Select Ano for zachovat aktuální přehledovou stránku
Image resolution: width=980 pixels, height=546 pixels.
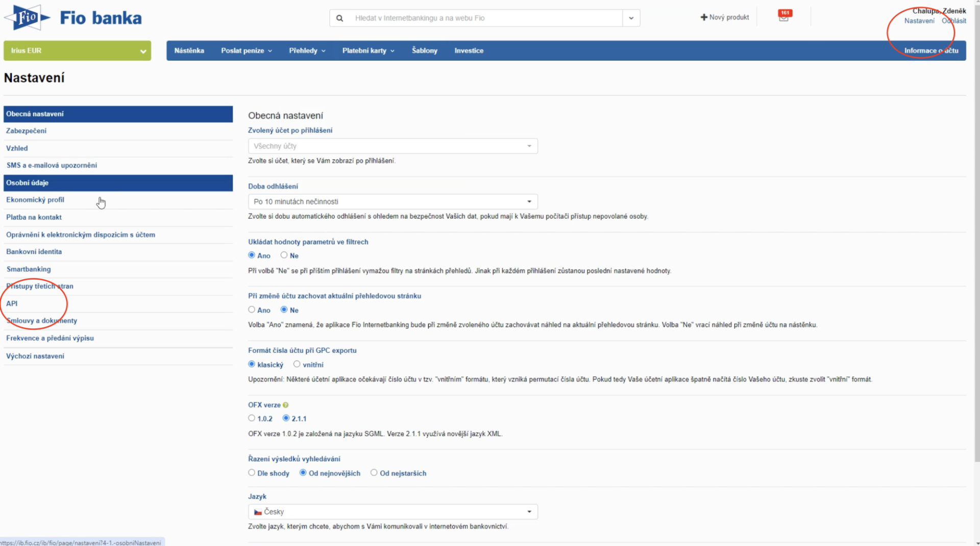coord(252,310)
